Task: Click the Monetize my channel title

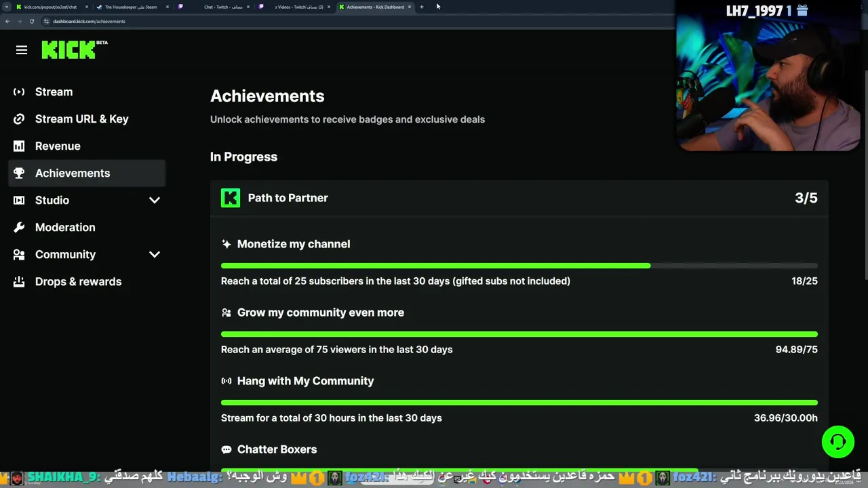Action: point(294,244)
